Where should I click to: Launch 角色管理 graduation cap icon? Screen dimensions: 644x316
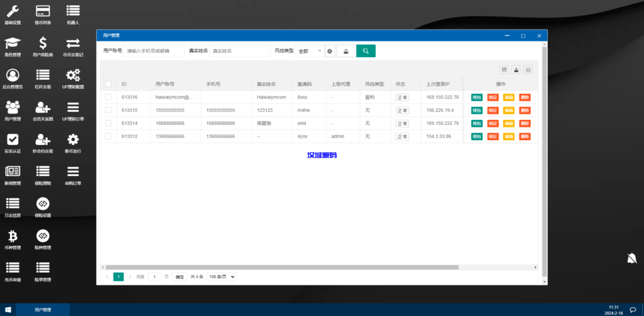(13, 43)
